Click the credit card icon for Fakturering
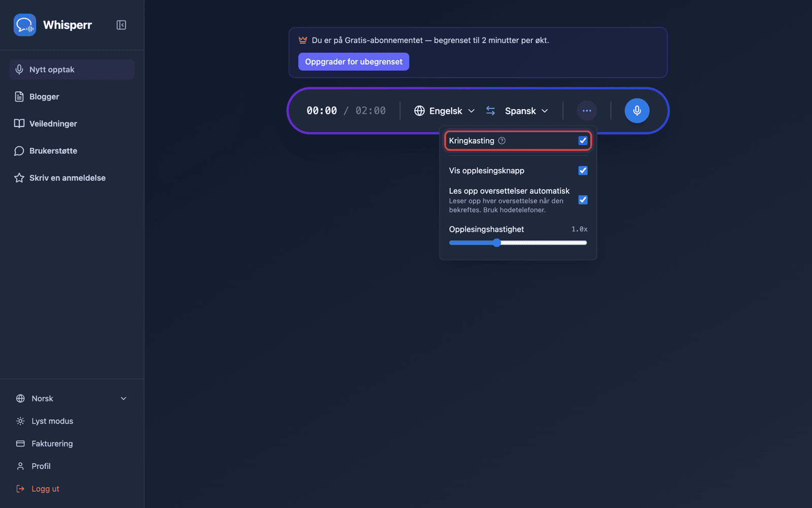Image resolution: width=812 pixels, height=508 pixels. pyautogui.click(x=20, y=443)
